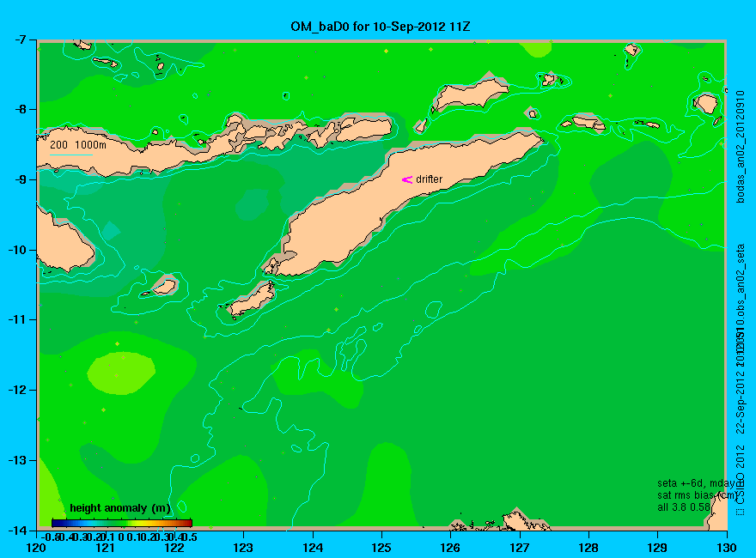
Task: Click longitude axis label '123'
Action: pos(243,548)
